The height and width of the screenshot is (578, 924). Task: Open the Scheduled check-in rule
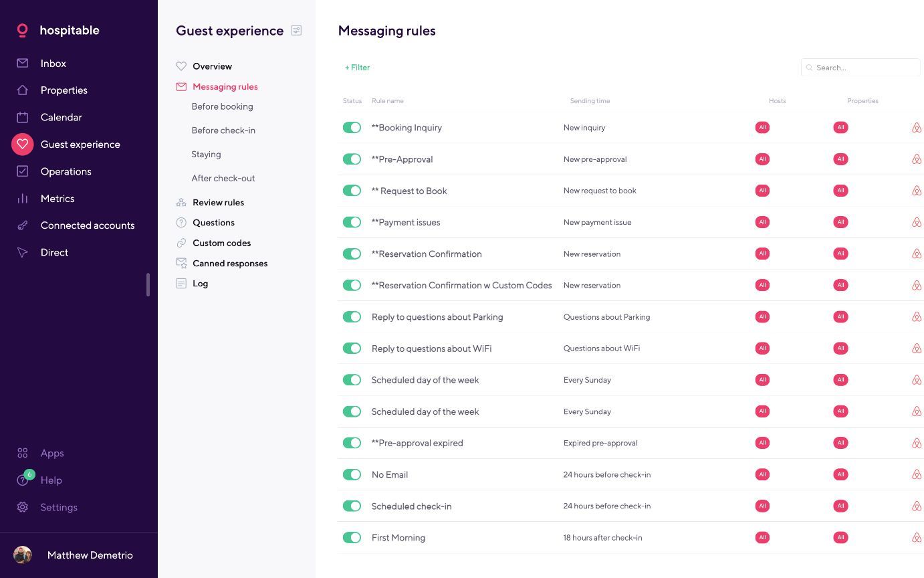point(411,506)
